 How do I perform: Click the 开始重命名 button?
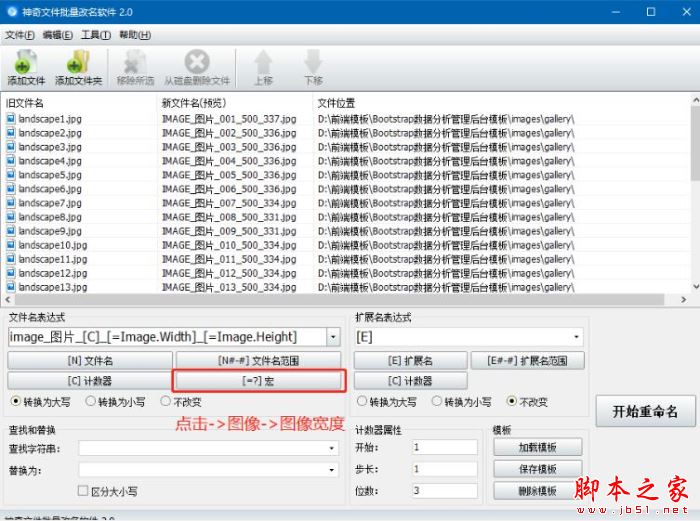(x=645, y=411)
